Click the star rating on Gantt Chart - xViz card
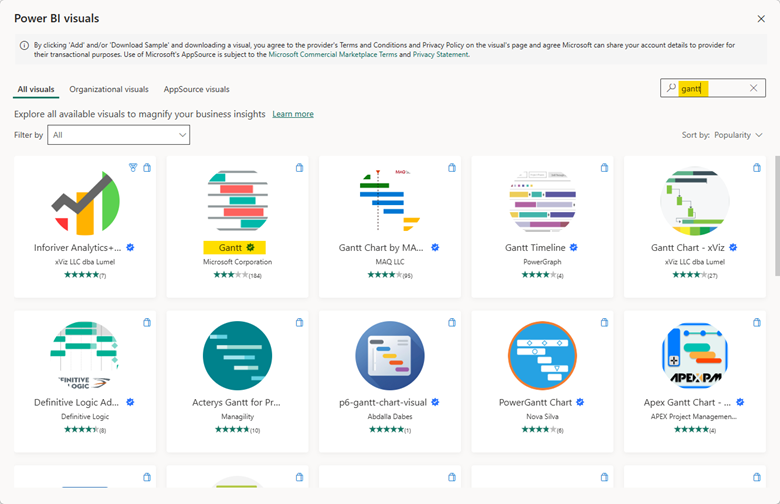This screenshot has width=780, height=504. [x=689, y=275]
